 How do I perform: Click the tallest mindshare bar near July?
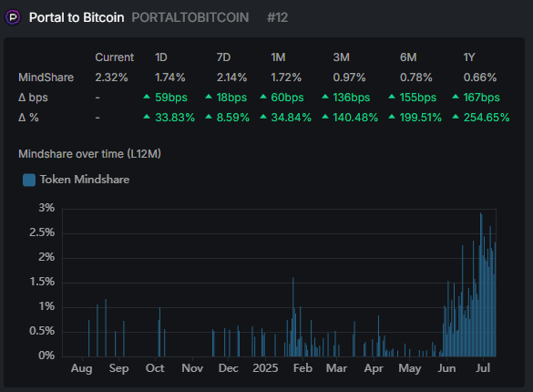[x=481, y=284]
